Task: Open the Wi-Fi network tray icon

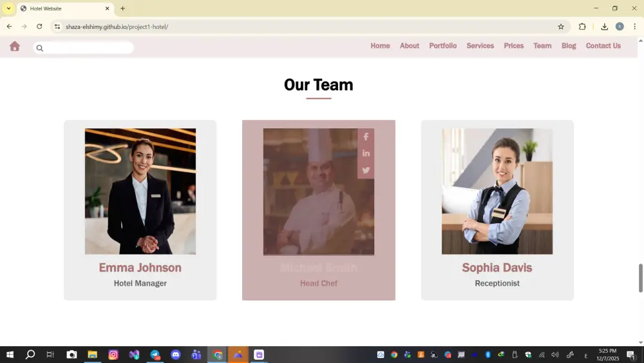Action: pos(542,355)
